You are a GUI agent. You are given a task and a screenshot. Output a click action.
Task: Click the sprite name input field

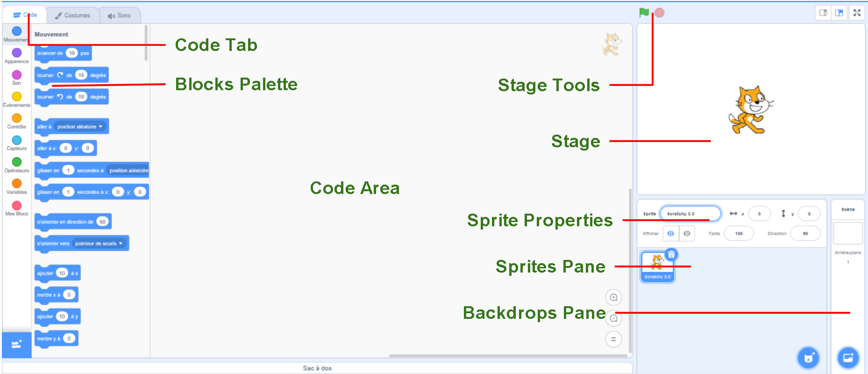(690, 214)
